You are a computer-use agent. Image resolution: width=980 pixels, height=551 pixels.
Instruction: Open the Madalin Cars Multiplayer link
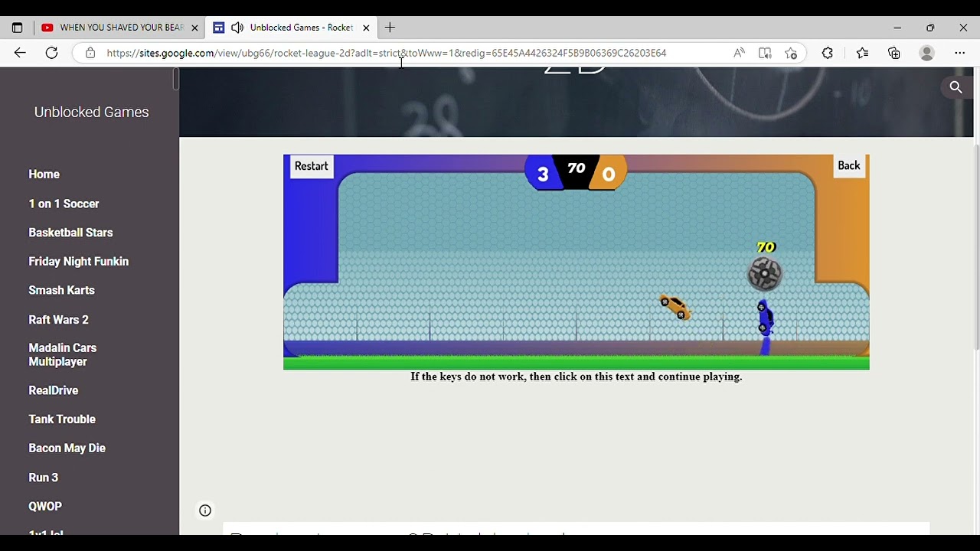coord(62,354)
